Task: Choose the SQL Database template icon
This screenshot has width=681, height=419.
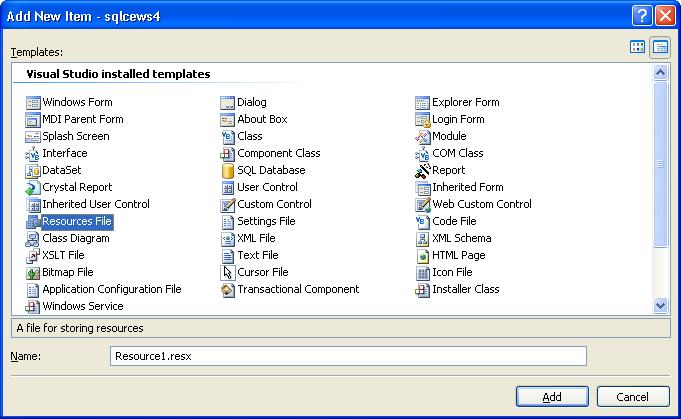Action: point(228,170)
